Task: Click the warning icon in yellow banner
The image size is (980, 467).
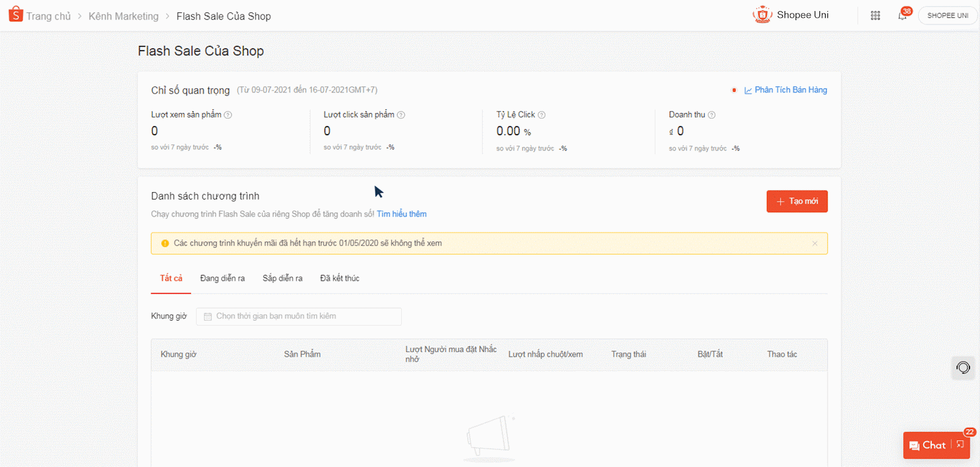Action: 165,244
